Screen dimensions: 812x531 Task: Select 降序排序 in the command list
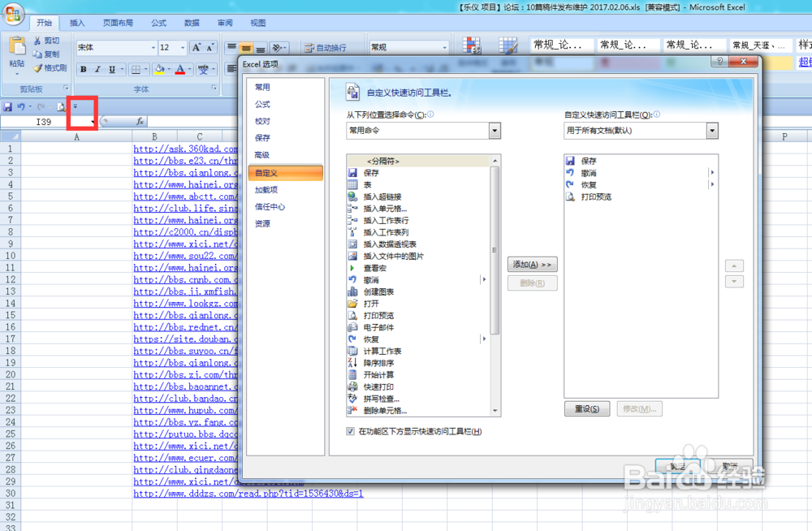coord(418,363)
